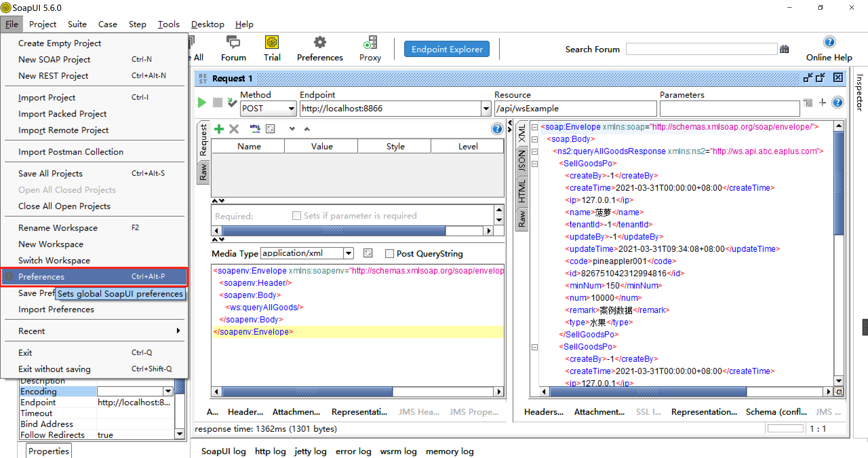
Task: Click the binoculars search forum icon
Action: 784,49
